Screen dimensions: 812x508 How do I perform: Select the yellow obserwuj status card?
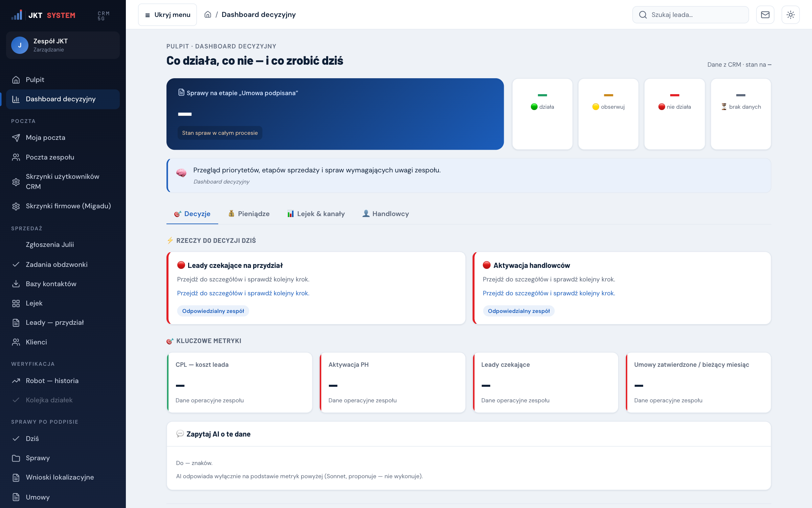(608, 114)
